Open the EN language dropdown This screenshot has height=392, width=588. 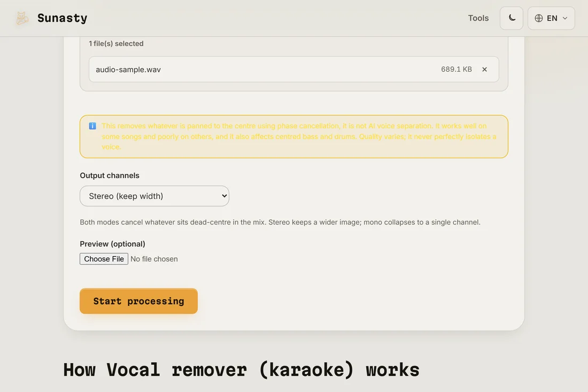tap(551, 18)
